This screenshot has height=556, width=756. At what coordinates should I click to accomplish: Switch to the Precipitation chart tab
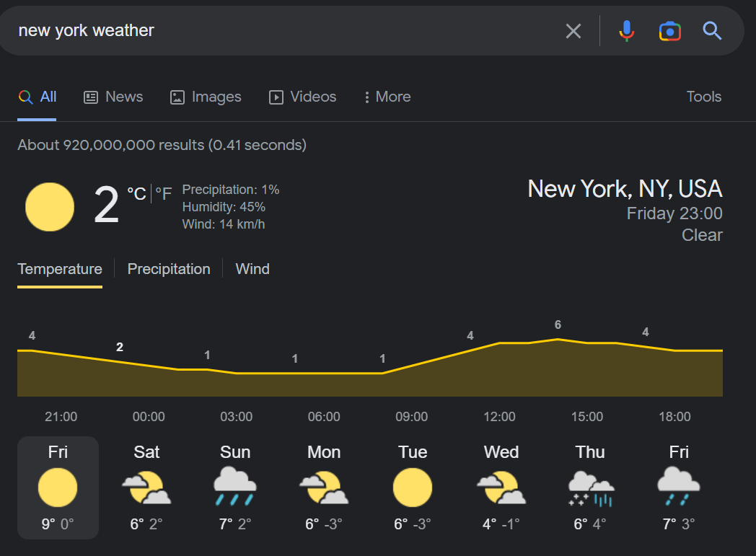[169, 269]
